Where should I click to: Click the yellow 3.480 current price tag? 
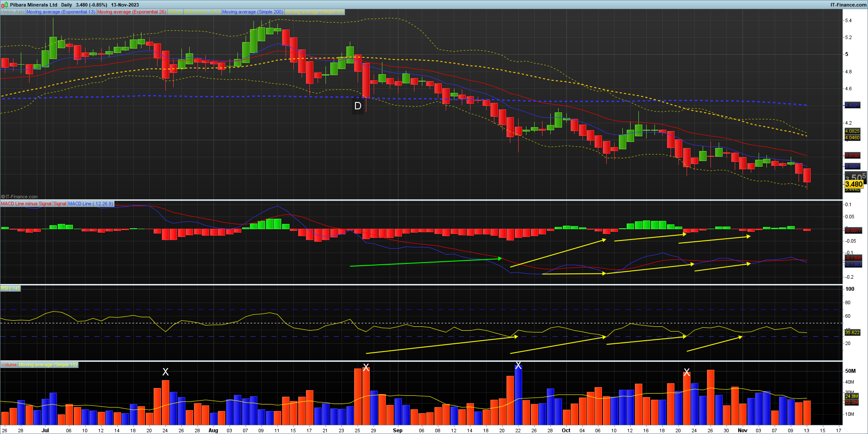(854, 184)
